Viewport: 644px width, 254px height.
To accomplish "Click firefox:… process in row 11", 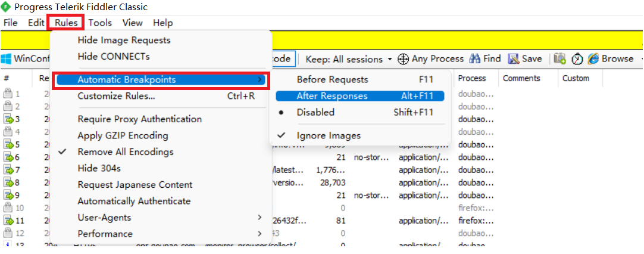I will [x=476, y=221].
